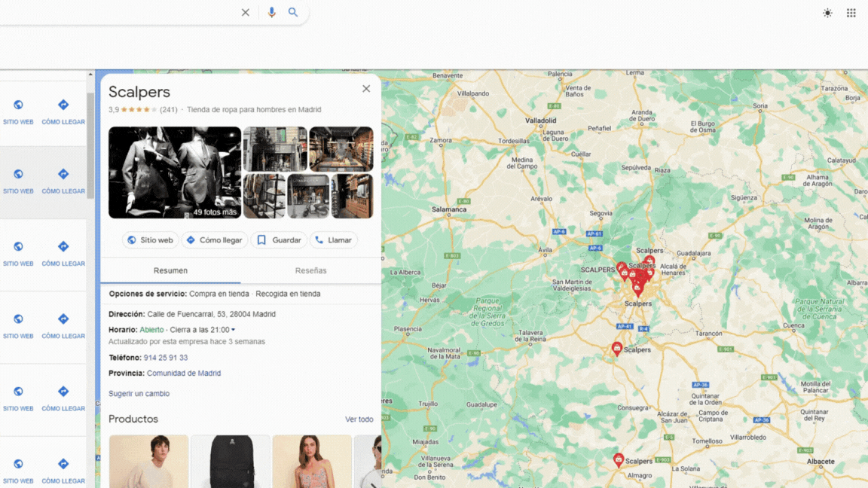This screenshot has height=488, width=868.
Task: Open the Comunidad de Madrid link
Action: 184,374
